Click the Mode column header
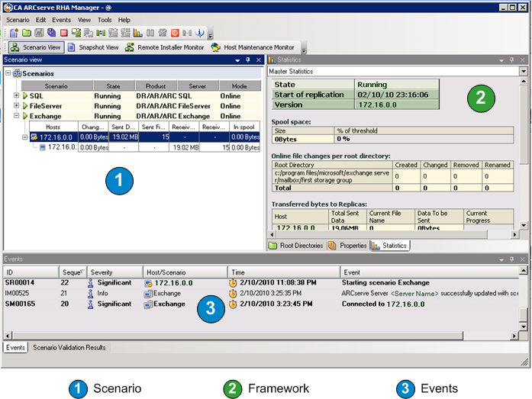 coord(240,86)
